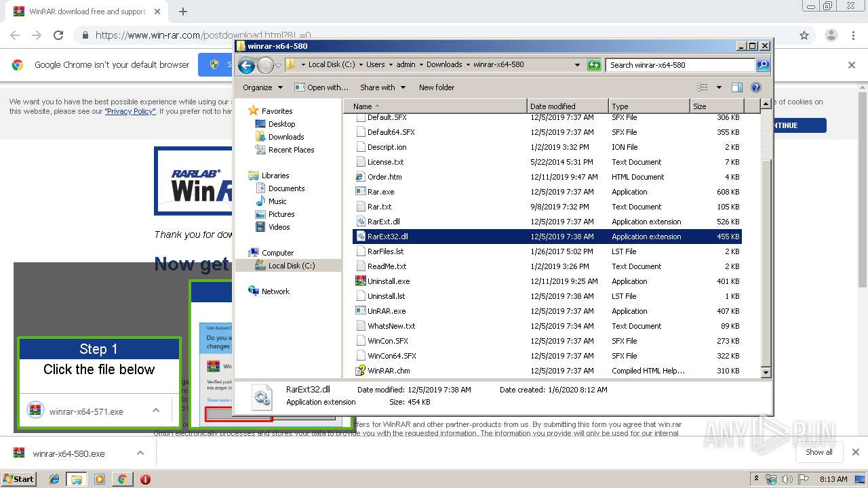This screenshot has width=868, height=488.
Task: Select the WinCon64.SFX file
Action: (391, 356)
